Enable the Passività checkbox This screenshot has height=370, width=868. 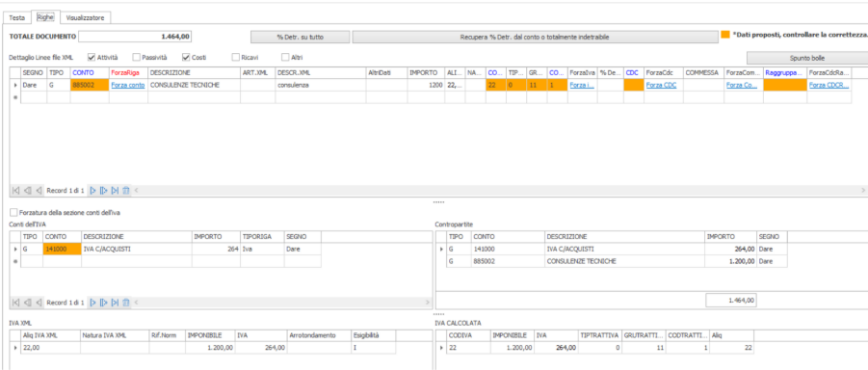pyautogui.click(x=136, y=57)
